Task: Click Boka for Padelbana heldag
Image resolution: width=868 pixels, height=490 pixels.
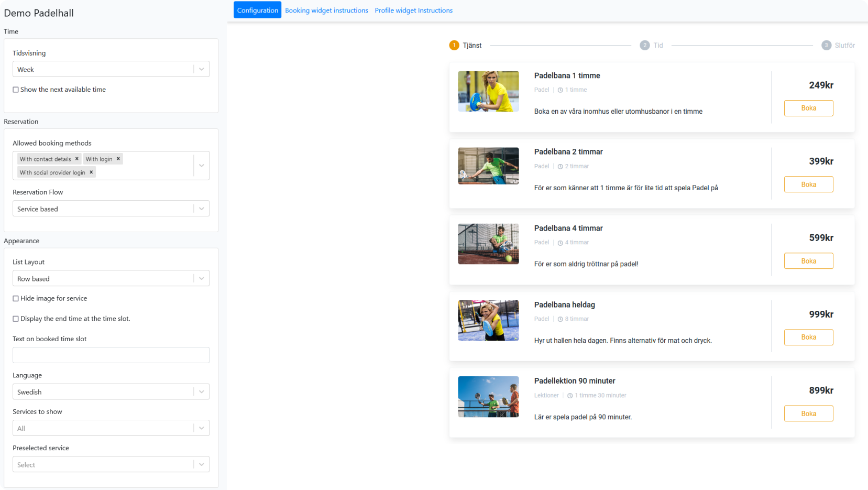Action: click(x=809, y=337)
